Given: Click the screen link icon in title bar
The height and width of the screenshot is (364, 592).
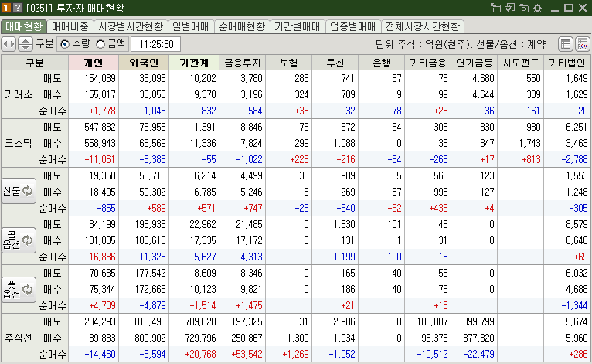Looking at the screenshot, I should [495, 8].
